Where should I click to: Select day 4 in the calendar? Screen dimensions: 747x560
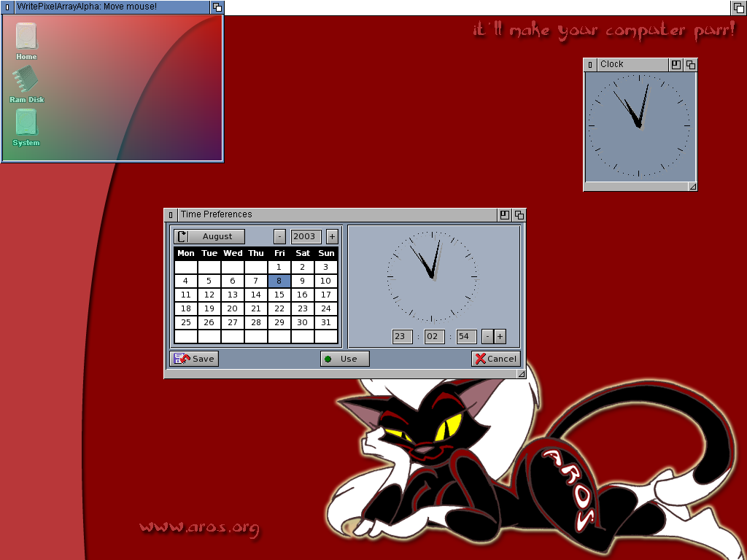(x=186, y=281)
